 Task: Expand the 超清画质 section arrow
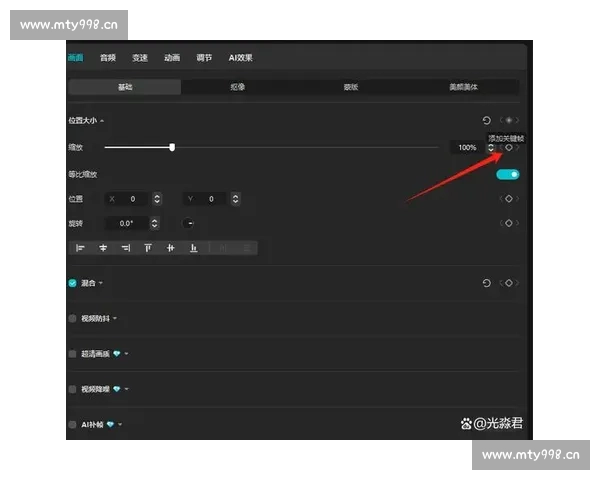coord(127,354)
